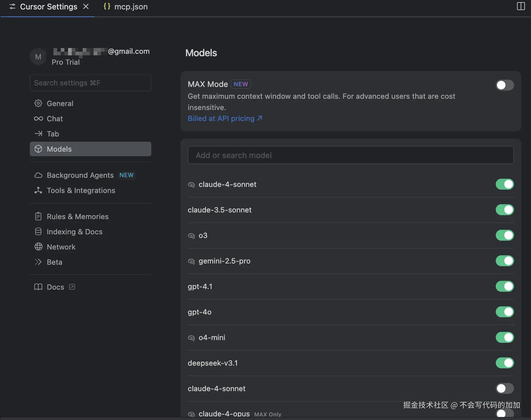Open the Beta settings section
Viewport: 531px width, 420px height.
point(54,262)
